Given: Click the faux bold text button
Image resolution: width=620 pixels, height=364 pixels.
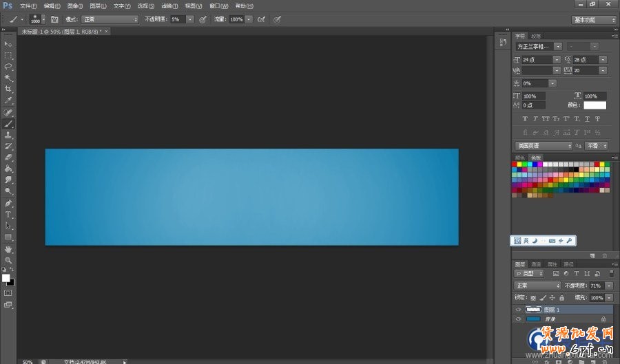Looking at the screenshot, I should 525,119.
